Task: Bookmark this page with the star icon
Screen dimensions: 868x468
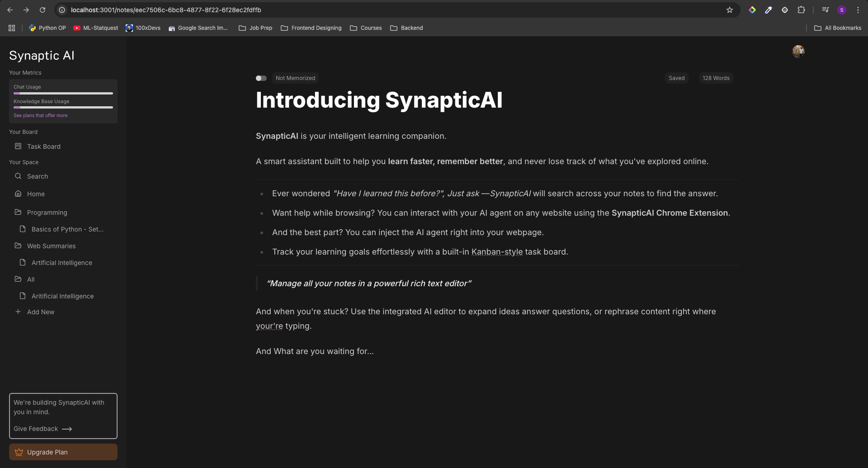Action: [730, 10]
